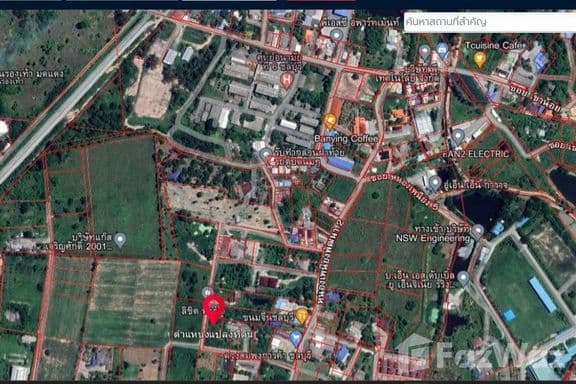Click the blue shopping marker near Tcuisine Cafe

pyautogui.click(x=442, y=50)
